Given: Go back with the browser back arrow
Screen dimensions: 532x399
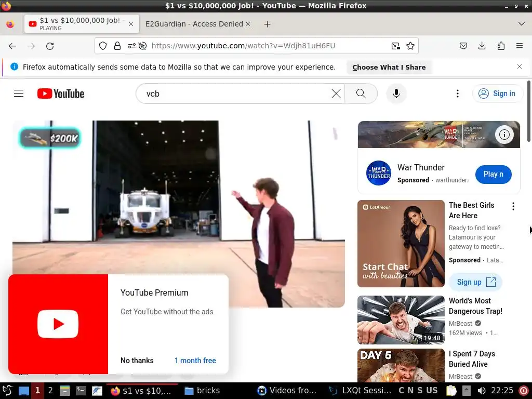Looking at the screenshot, I should (x=12, y=46).
